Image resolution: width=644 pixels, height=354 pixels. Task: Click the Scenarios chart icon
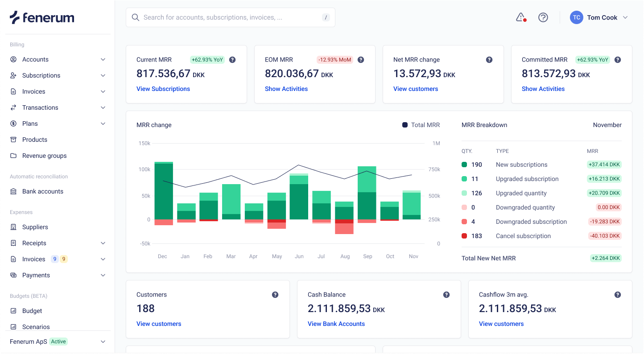(x=13, y=327)
